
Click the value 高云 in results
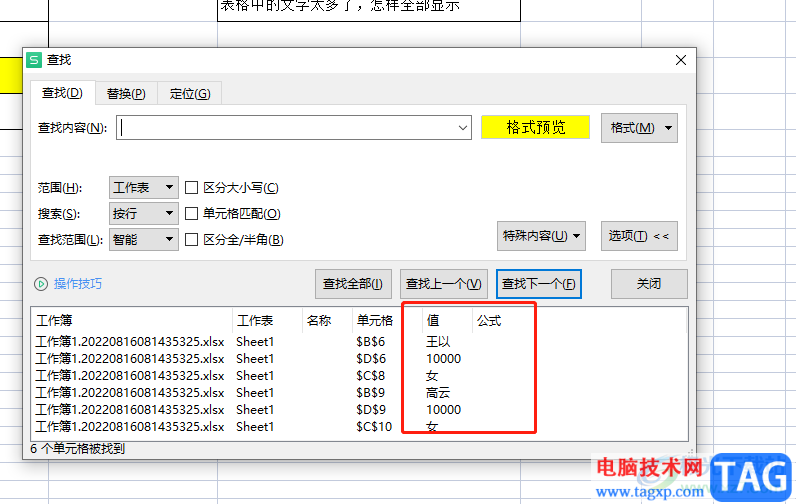[x=438, y=393]
